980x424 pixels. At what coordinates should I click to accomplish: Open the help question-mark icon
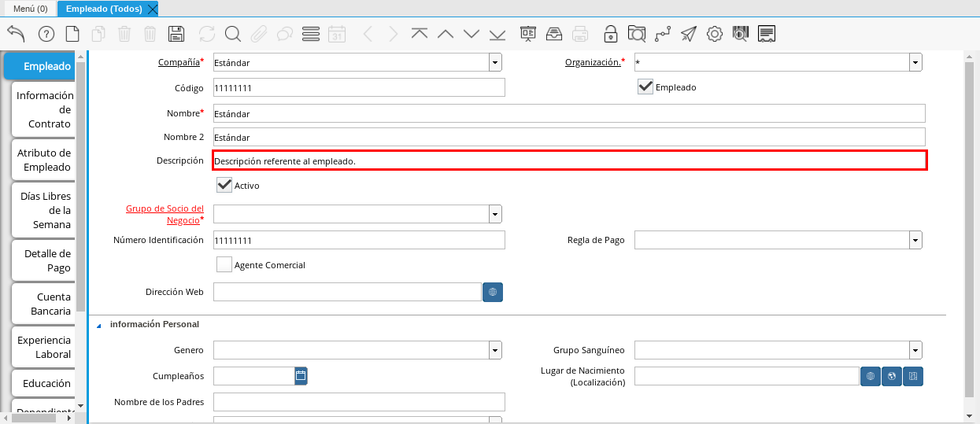46,34
